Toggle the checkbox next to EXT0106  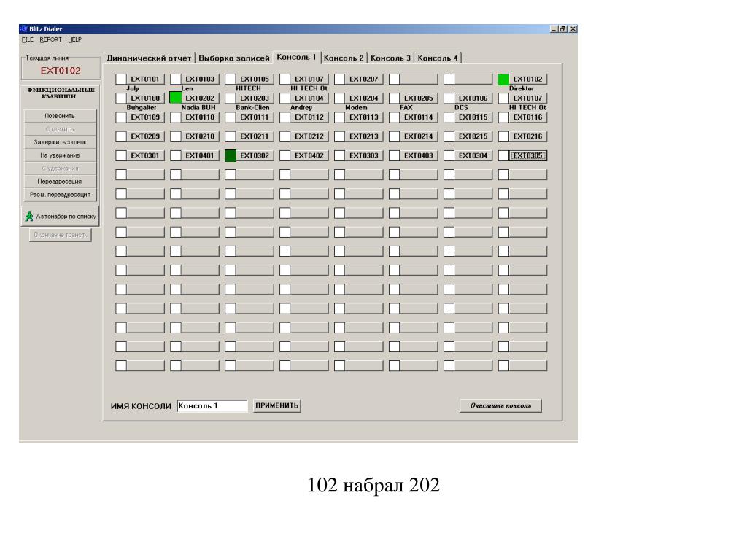pyautogui.click(x=449, y=98)
